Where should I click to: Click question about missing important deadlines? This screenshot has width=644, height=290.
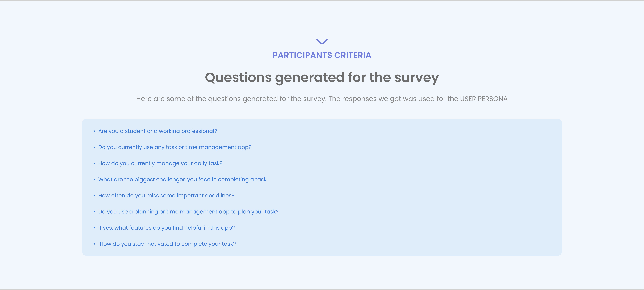tap(166, 195)
